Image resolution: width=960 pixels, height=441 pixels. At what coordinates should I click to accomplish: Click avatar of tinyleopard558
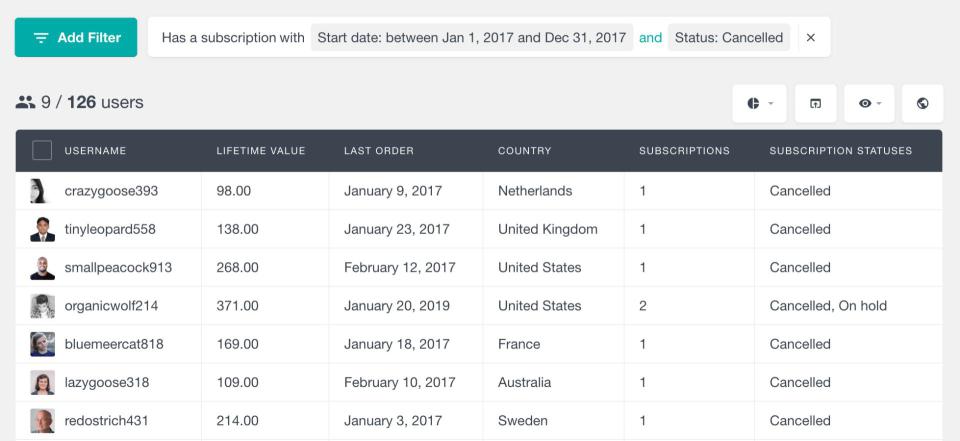click(x=42, y=229)
